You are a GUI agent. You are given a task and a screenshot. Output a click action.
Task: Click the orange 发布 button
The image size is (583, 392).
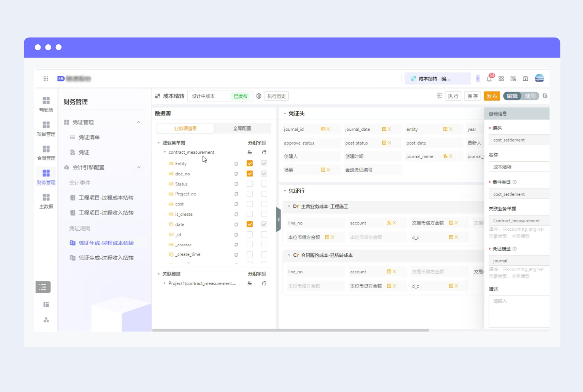[492, 96]
